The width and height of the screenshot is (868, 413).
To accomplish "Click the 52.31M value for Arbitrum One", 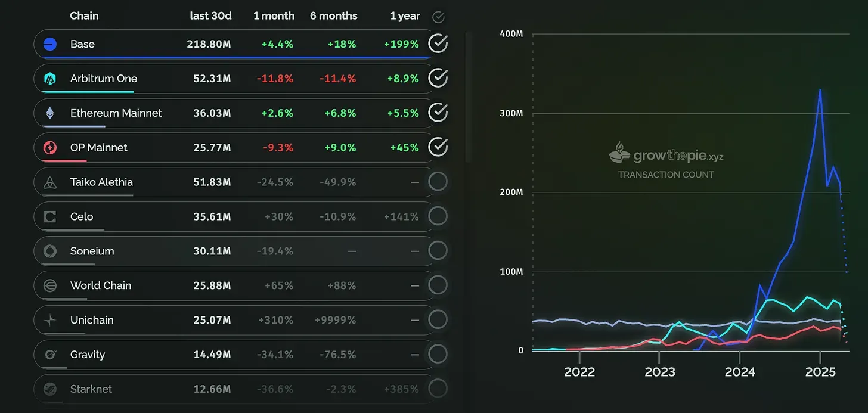I will (212, 79).
